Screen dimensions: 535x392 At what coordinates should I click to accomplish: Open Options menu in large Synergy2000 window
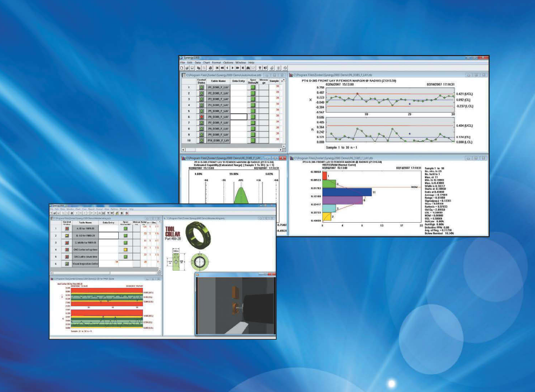click(x=228, y=63)
